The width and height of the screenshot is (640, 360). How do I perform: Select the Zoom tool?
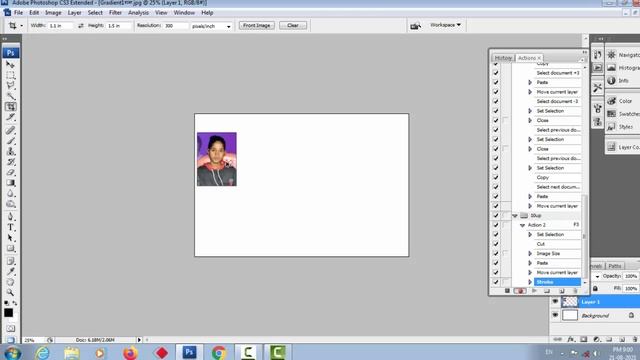[10, 293]
